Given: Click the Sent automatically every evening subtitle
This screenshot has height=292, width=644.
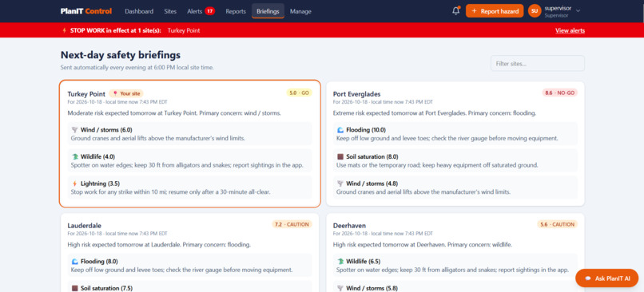Looking at the screenshot, I should pos(137,67).
